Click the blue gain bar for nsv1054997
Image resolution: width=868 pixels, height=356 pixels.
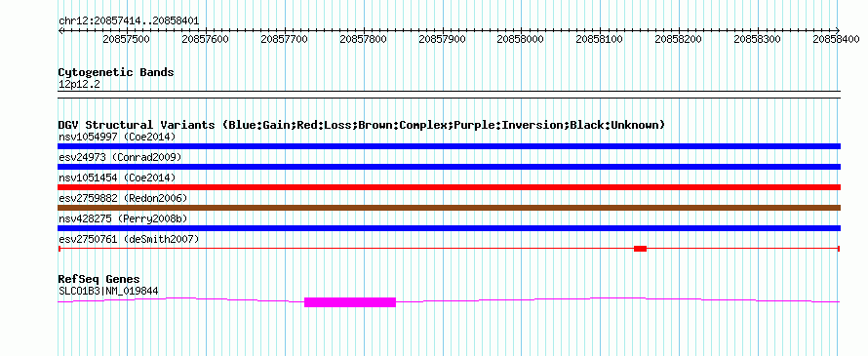coord(450,146)
